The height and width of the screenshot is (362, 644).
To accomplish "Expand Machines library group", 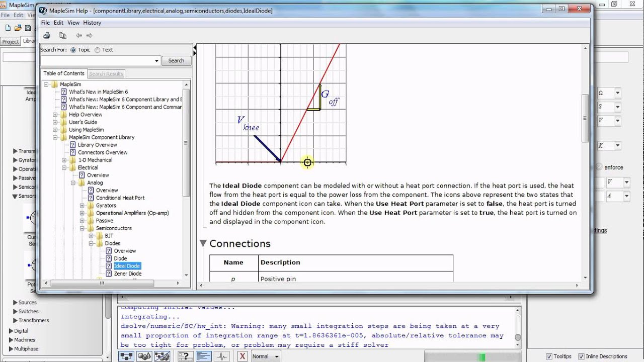I will pyautogui.click(x=11, y=340).
